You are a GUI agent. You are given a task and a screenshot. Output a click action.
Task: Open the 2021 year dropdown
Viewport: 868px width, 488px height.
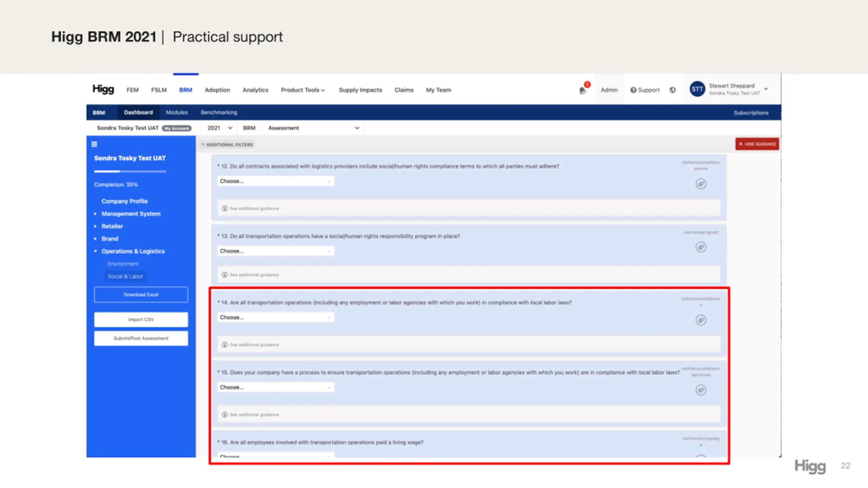(220, 128)
